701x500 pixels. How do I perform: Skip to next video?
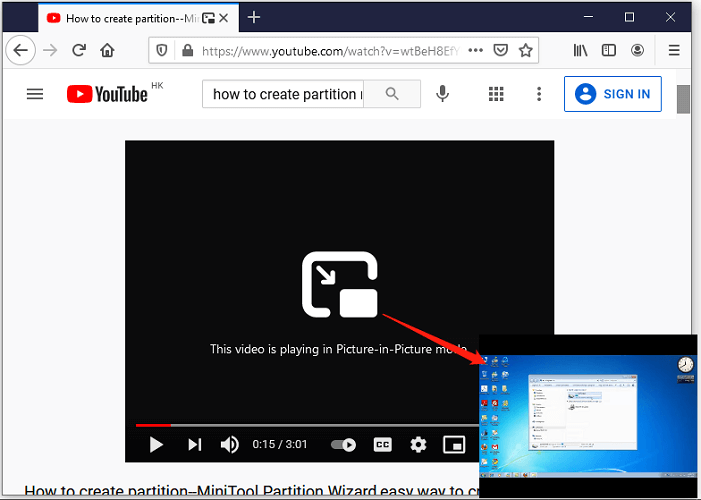pyautogui.click(x=194, y=445)
